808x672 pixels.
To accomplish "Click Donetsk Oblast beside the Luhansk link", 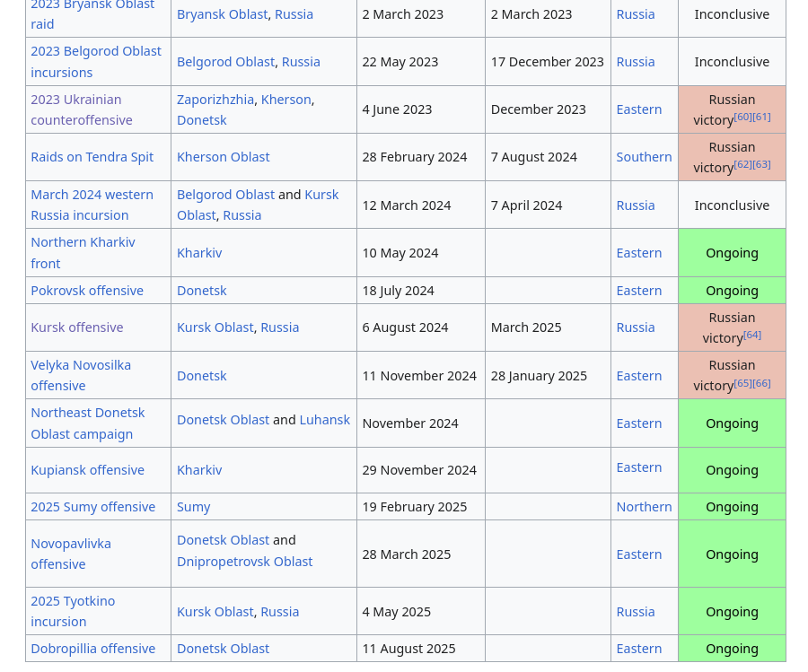I will pyautogui.click(x=224, y=420).
